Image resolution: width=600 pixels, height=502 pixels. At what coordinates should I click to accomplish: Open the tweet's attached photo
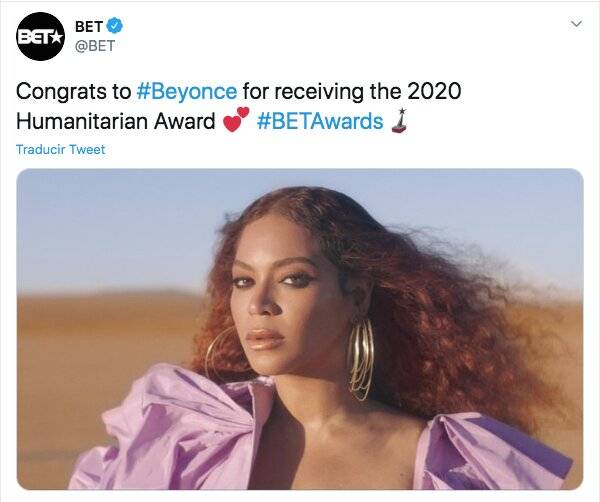pos(300,328)
